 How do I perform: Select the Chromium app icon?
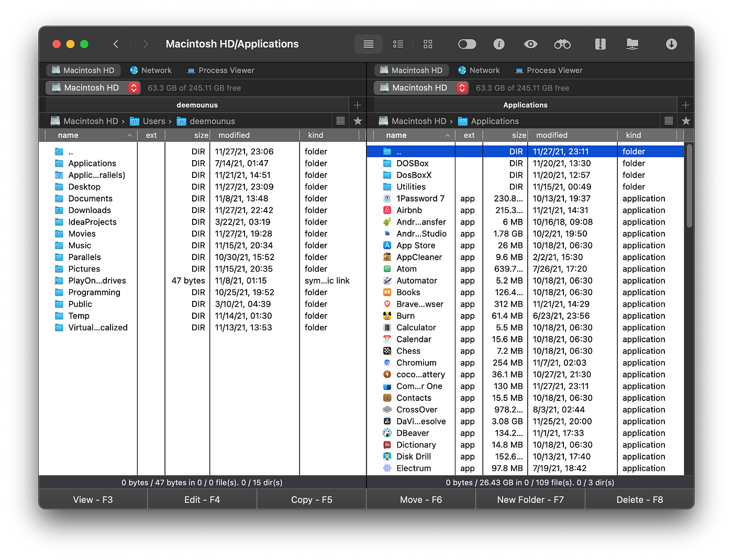[x=387, y=363]
